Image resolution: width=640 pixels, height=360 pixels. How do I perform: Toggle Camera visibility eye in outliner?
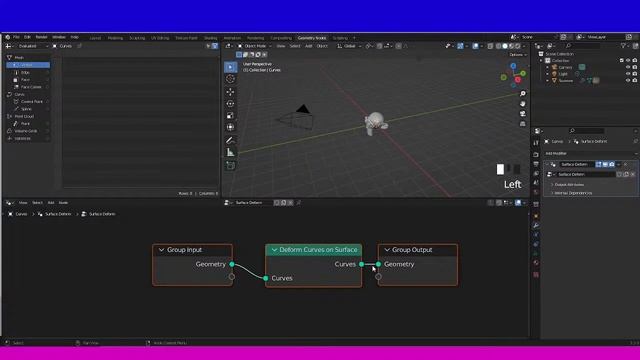pos(628,67)
